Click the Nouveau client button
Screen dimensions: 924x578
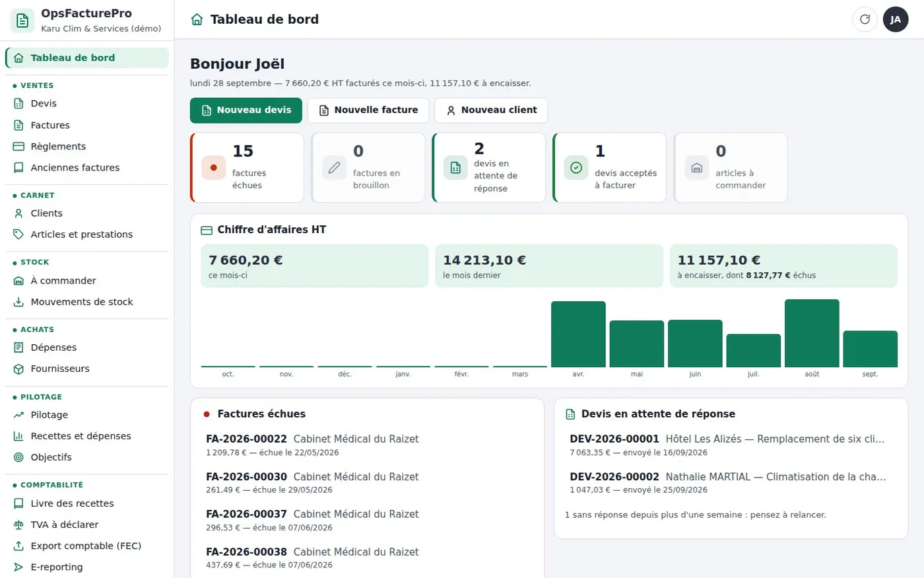click(x=491, y=110)
